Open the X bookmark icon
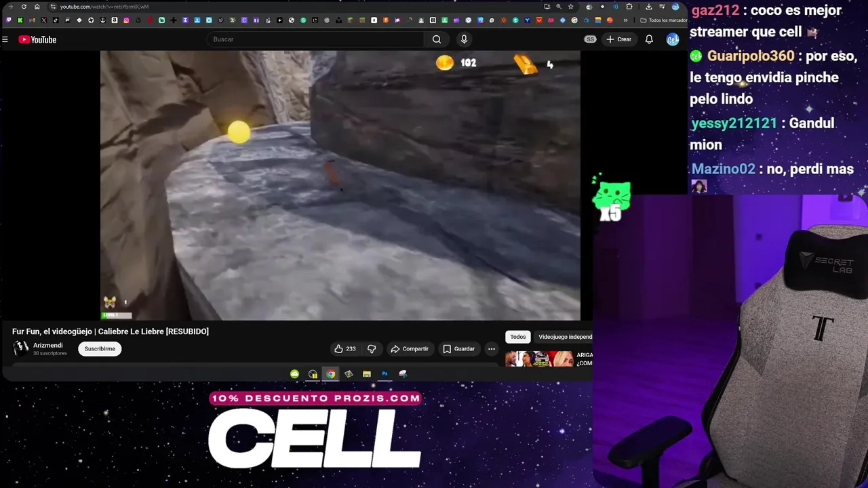Screen dimensions: 868x488 pyautogui.click(x=43, y=20)
